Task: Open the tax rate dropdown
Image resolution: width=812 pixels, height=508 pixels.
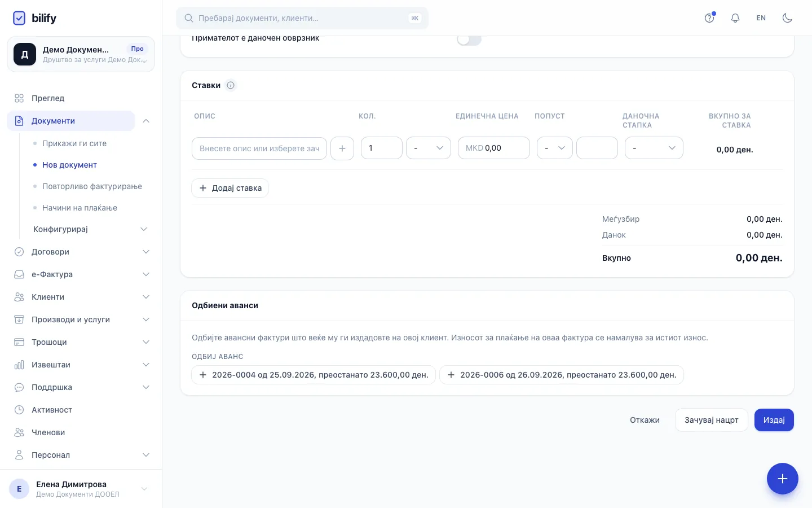Action: tap(654, 148)
